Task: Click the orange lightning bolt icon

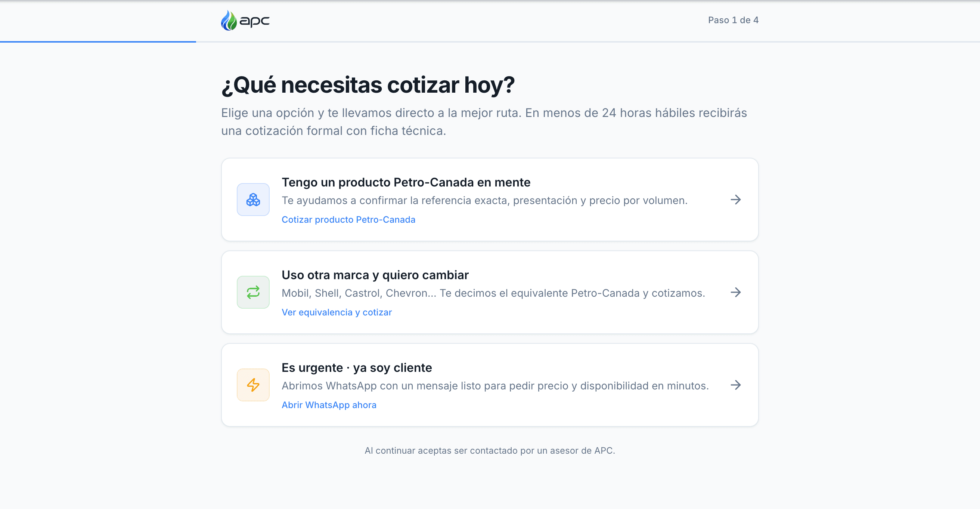Action: coord(253,385)
